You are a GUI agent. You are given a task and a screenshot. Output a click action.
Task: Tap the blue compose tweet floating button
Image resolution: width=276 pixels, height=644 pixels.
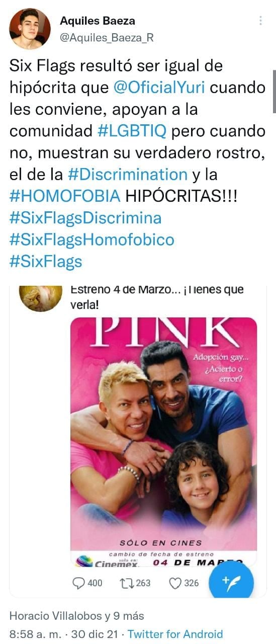[x=230, y=583]
